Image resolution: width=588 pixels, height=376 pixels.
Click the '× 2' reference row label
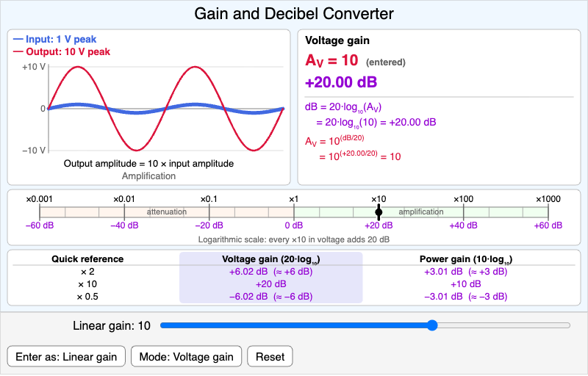(87, 272)
